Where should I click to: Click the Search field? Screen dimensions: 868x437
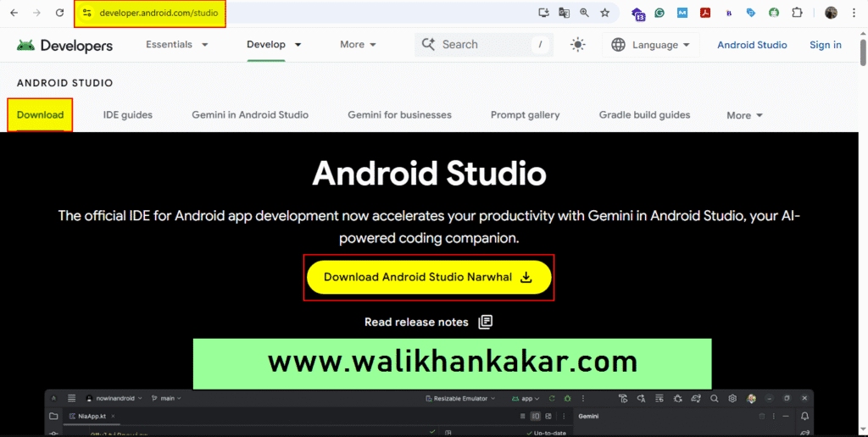pos(484,44)
